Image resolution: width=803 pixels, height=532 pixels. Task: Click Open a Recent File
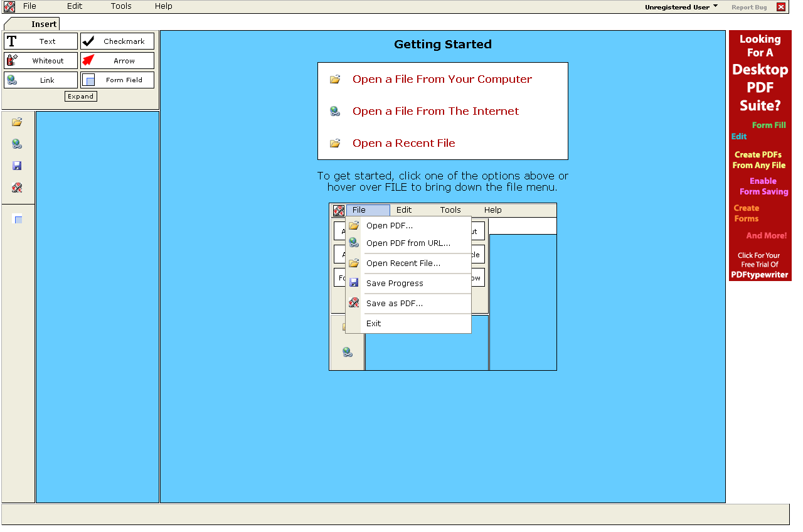click(x=404, y=143)
